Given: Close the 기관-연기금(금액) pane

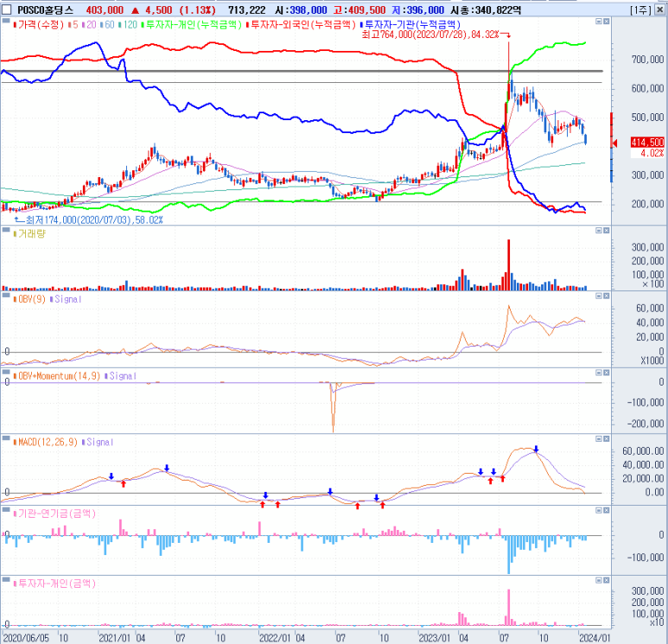Looking at the screenshot, I should coord(607,510).
